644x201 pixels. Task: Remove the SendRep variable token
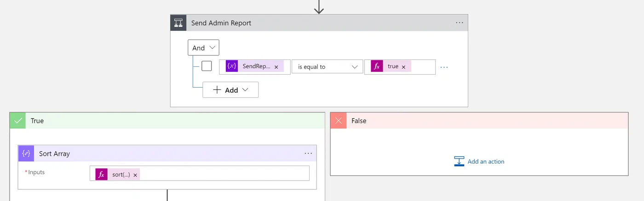(276, 67)
